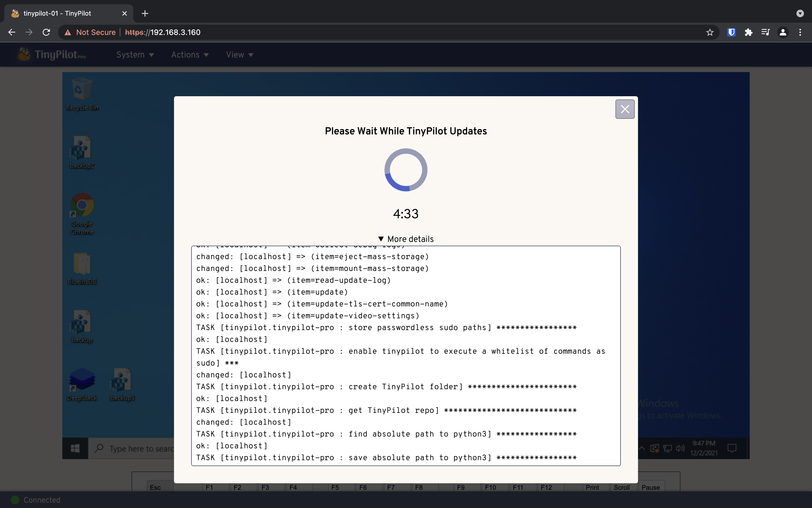Open the Bitwarden extension

pos(731,32)
